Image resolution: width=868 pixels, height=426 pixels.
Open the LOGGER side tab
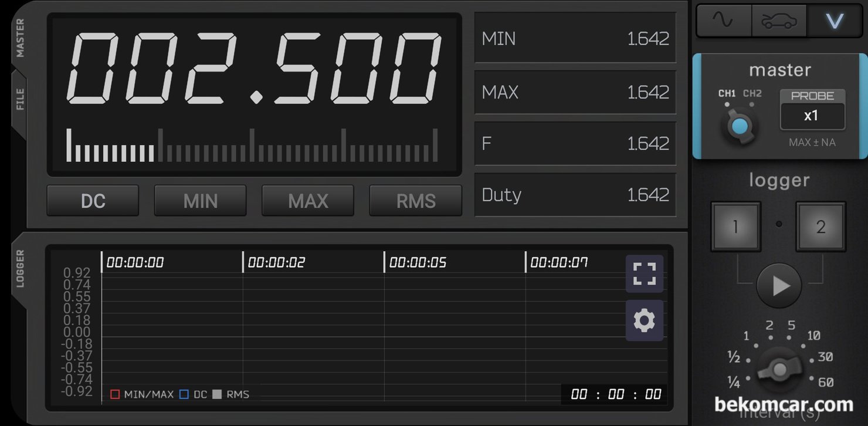[x=20, y=269]
